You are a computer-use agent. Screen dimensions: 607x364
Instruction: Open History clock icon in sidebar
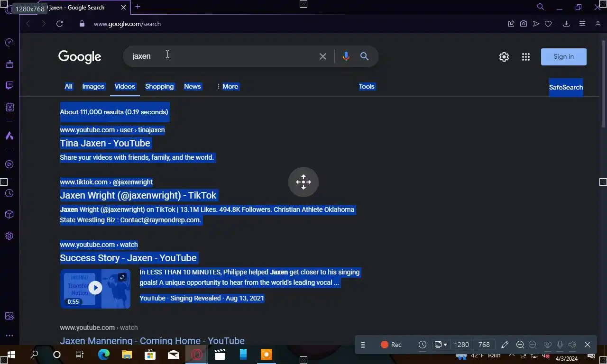click(9, 193)
